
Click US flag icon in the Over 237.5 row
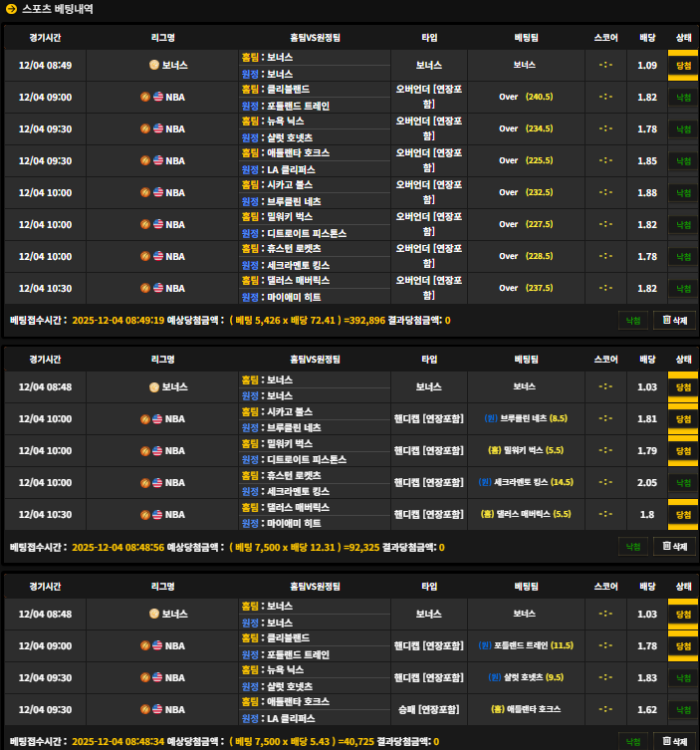tap(158, 288)
